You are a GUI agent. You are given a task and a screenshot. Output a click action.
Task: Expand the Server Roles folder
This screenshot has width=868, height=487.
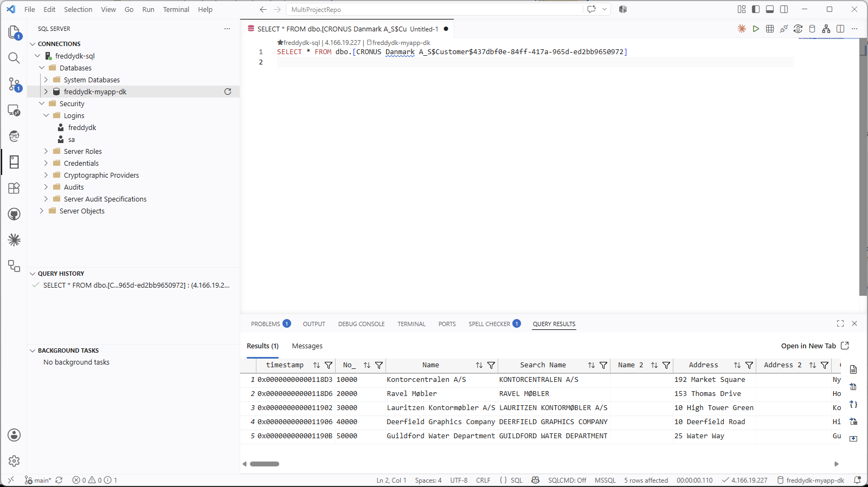(46, 151)
